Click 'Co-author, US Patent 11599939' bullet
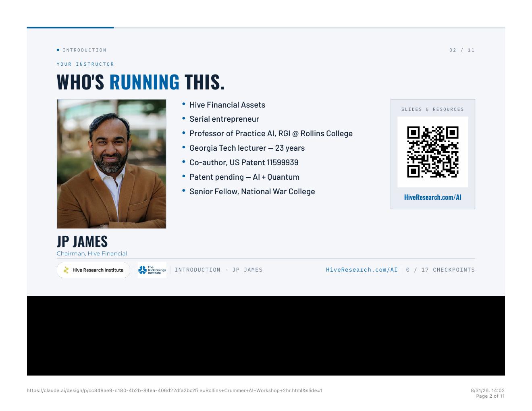The width and height of the screenshot is (532, 411). pos(244,162)
